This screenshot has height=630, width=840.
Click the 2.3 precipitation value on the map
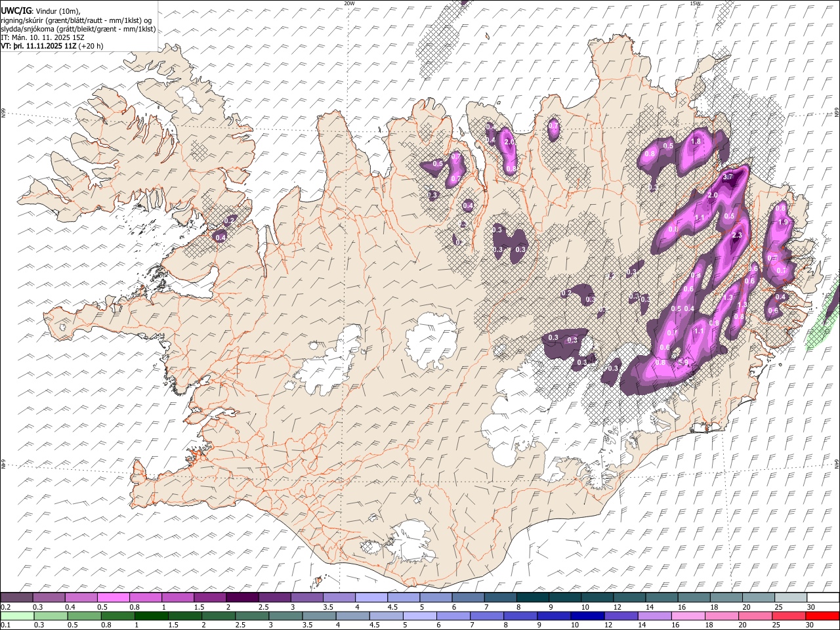click(736, 235)
